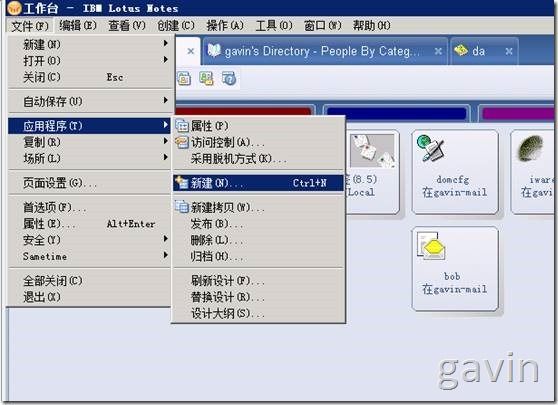Open the 操作(A) menu
558x405 pixels.
coord(225,26)
